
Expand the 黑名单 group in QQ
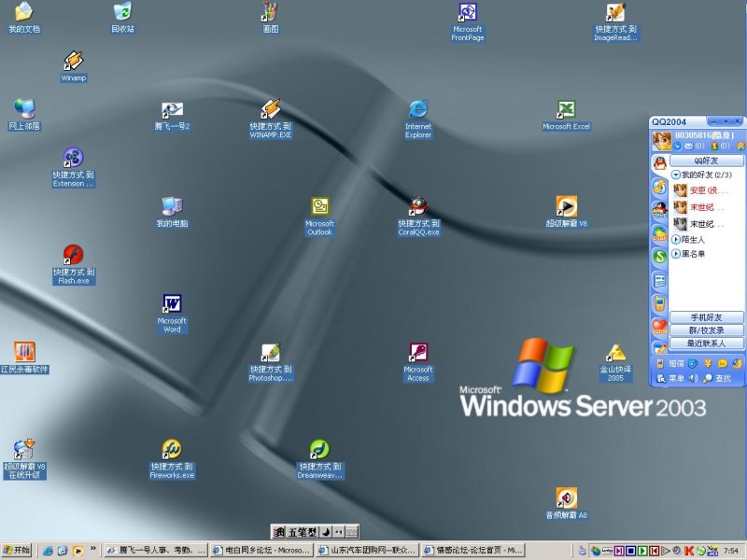[x=675, y=253]
